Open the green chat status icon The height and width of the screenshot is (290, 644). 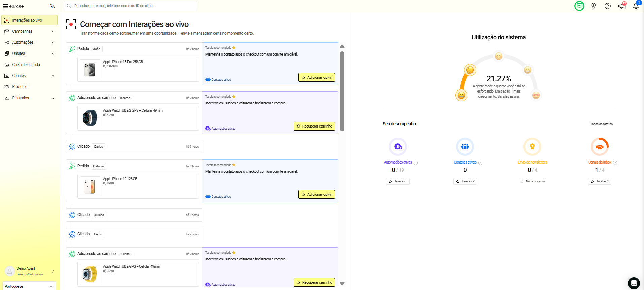[579, 6]
